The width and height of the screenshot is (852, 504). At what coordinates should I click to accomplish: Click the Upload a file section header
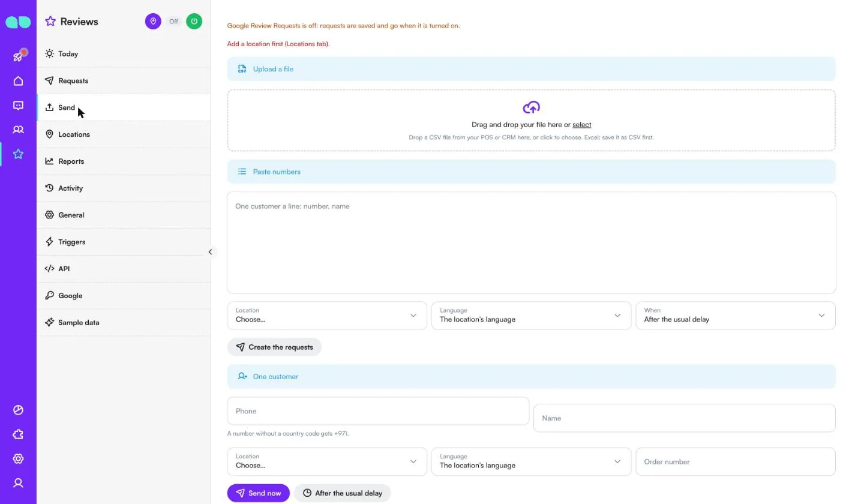click(x=531, y=69)
